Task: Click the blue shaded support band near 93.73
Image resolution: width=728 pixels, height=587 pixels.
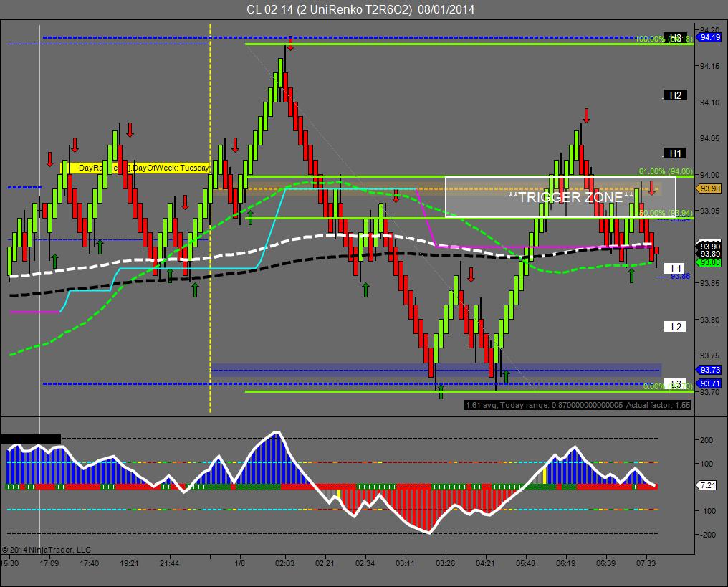Action: (436, 370)
